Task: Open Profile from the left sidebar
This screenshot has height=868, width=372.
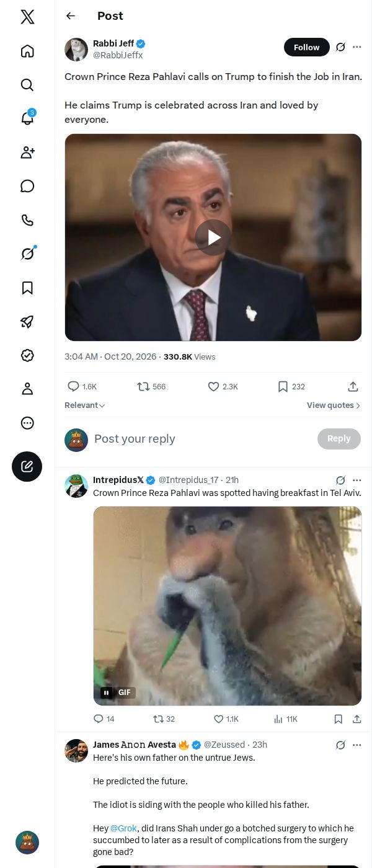Action: click(x=27, y=389)
